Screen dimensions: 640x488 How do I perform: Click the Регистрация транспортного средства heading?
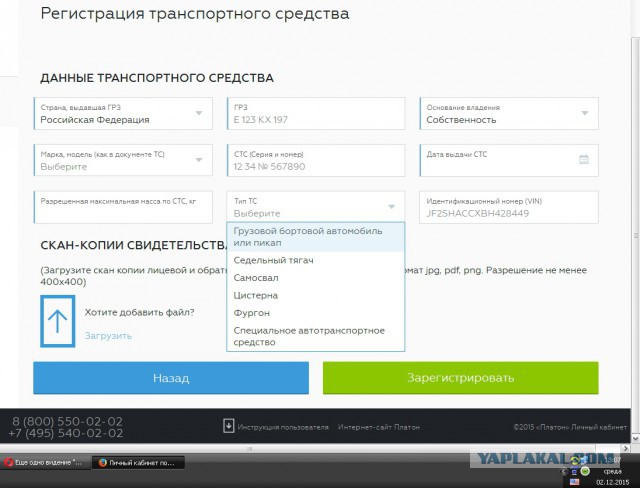point(195,13)
